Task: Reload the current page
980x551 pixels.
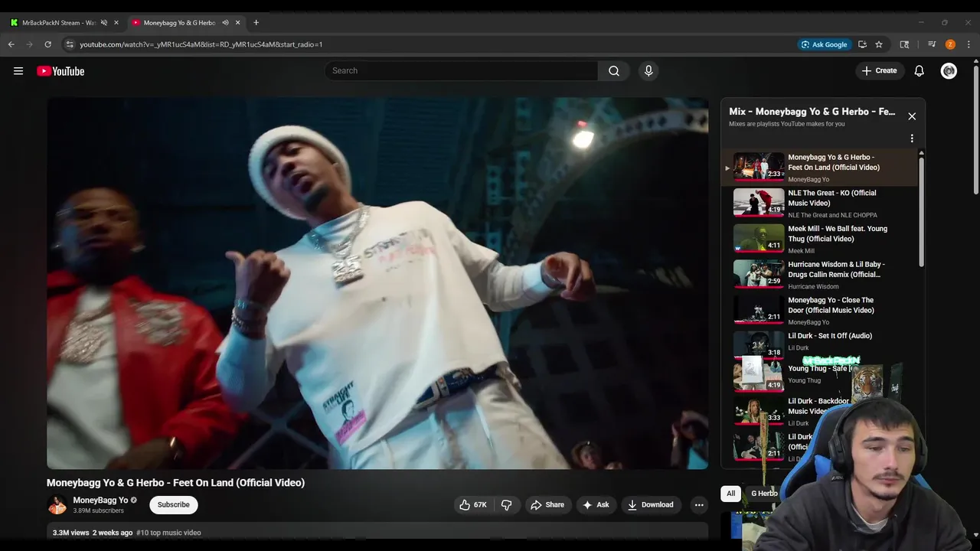Action: tap(47, 44)
